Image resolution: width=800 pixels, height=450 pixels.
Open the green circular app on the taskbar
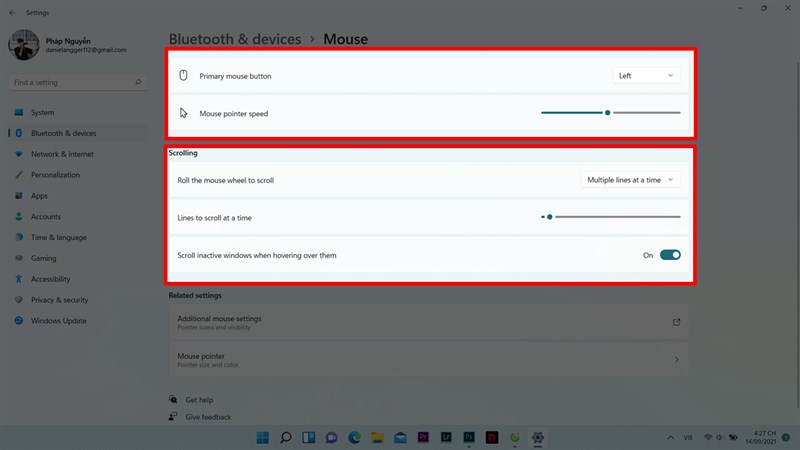(515, 437)
